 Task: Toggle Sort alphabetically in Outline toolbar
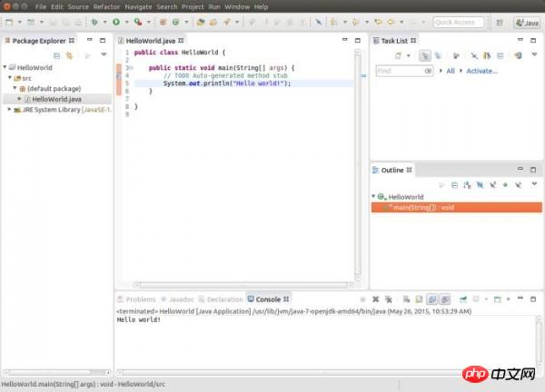tap(467, 185)
